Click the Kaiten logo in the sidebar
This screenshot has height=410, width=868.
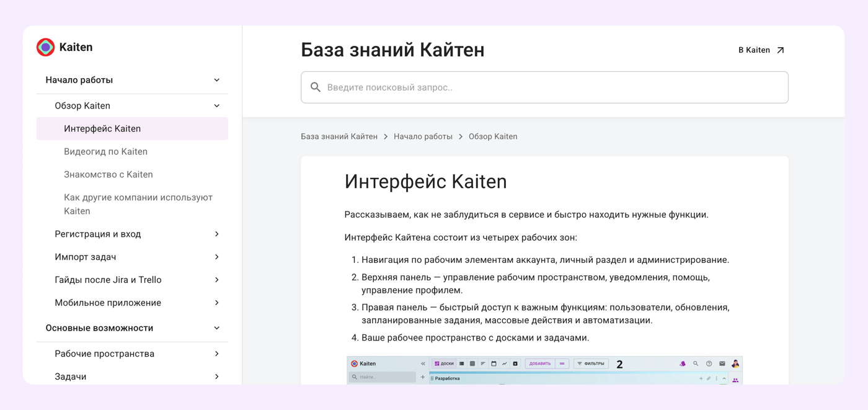(x=46, y=47)
